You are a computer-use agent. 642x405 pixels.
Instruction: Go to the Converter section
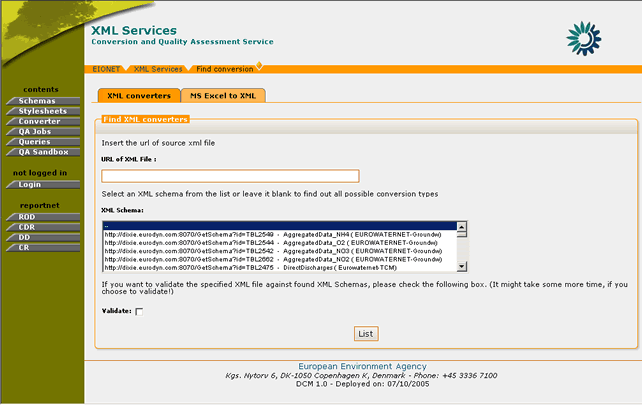click(43, 121)
